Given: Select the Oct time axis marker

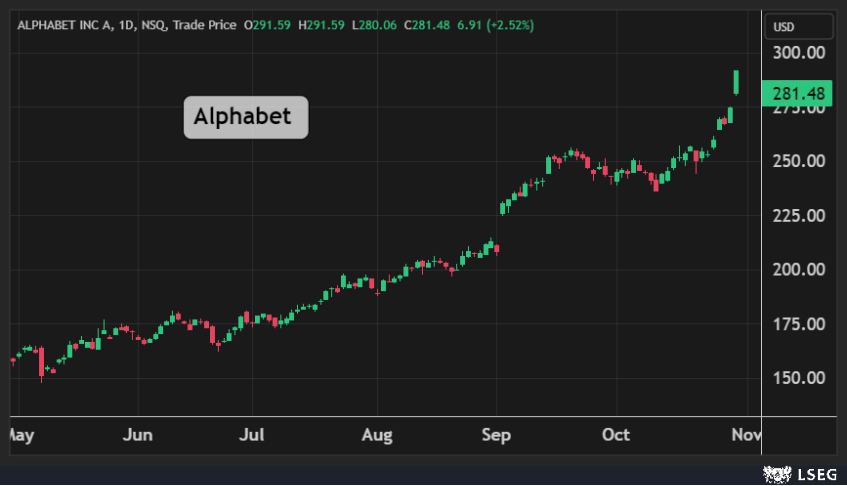Looking at the screenshot, I should [x=616, y=435].
